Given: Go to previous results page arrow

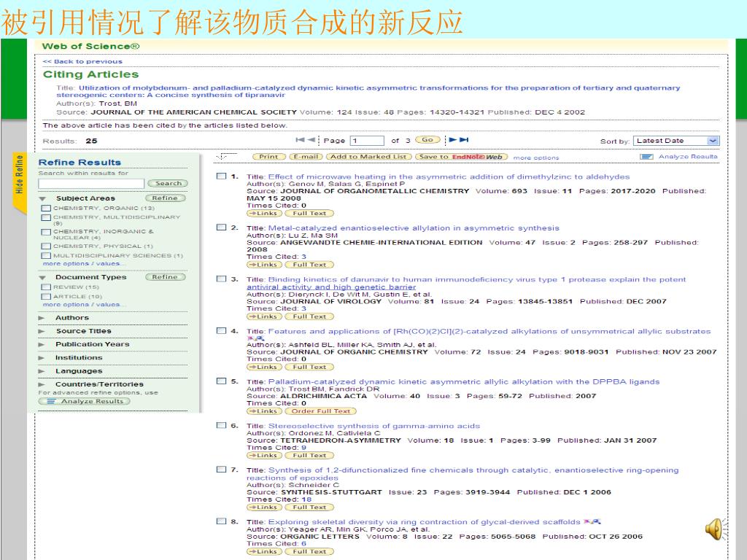Looking at the screenshot, I should point(311,140).
